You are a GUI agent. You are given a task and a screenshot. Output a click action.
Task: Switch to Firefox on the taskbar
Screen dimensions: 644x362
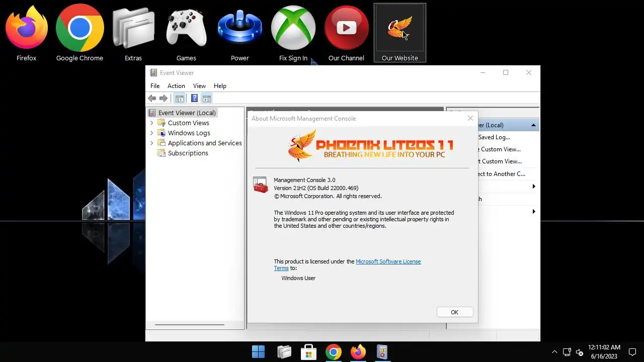[x=358, y=352]
